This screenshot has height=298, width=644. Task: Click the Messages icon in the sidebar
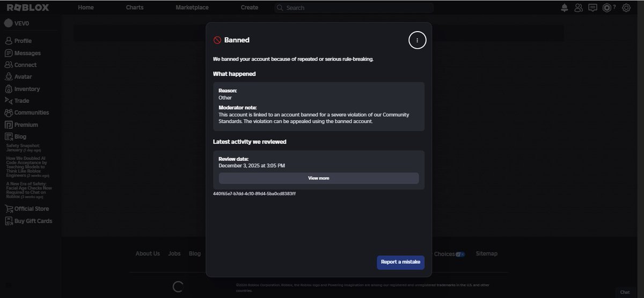pyautogui.click(x=9, y=53)
